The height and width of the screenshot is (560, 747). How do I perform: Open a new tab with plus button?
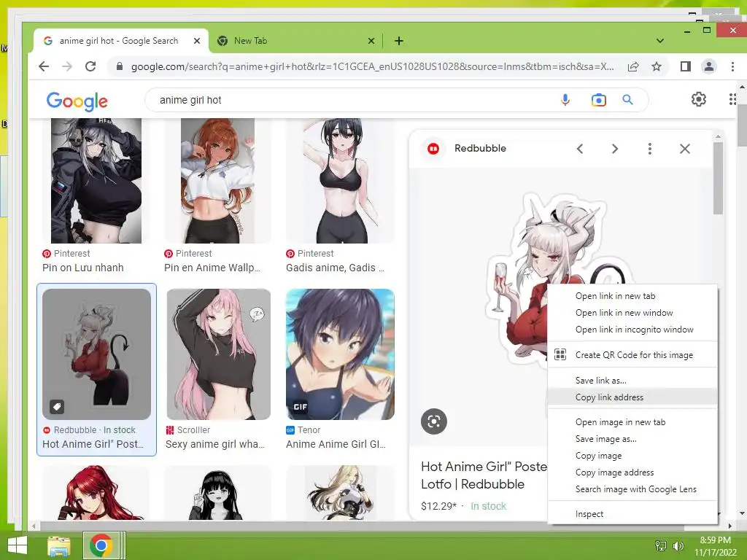(x=399, y=41)
